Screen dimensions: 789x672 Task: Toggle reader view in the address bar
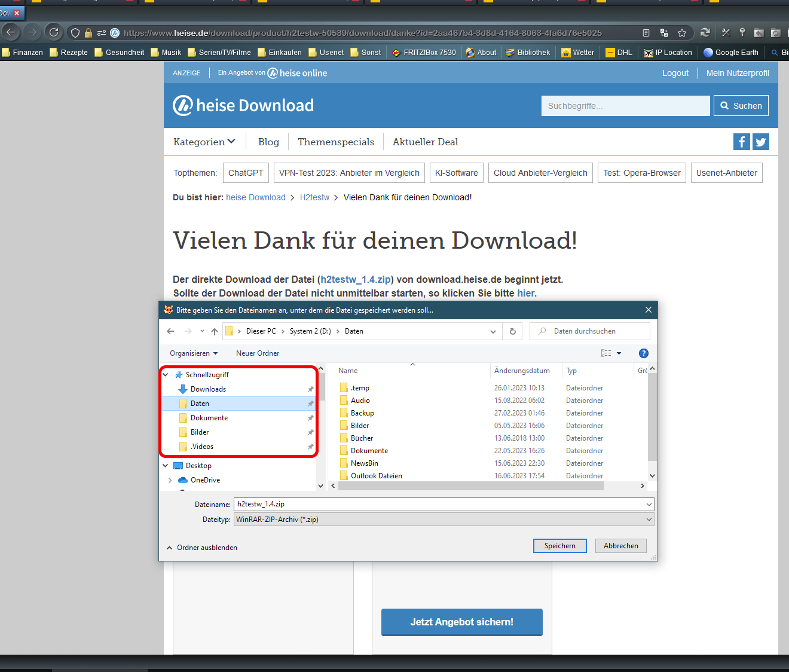[646, 33]
